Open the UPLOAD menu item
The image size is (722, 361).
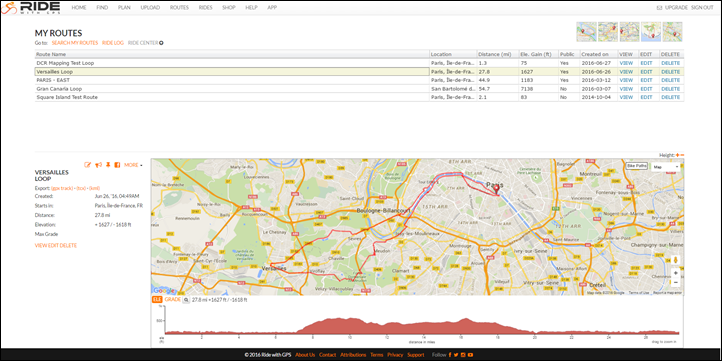(150, 8)
